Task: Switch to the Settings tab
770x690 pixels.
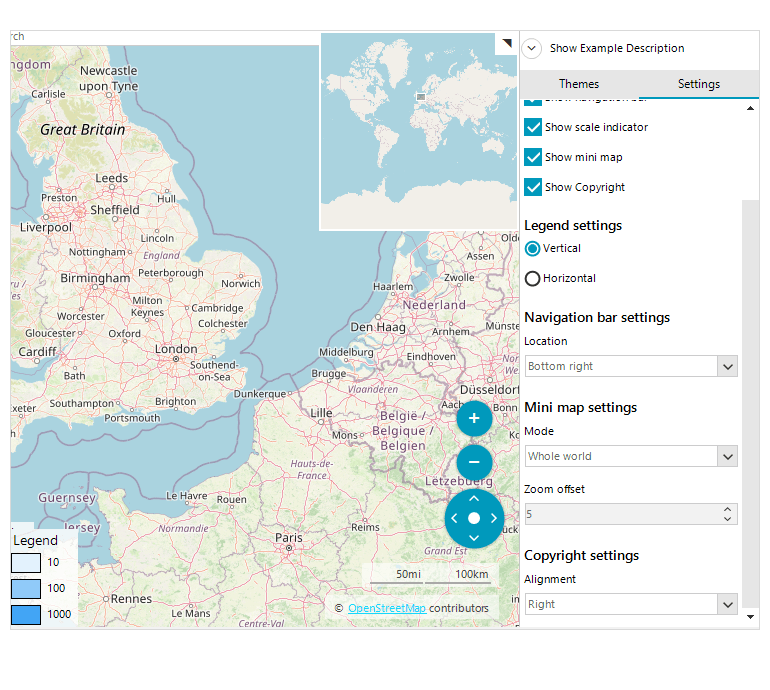Action: [x=698, y=84]
